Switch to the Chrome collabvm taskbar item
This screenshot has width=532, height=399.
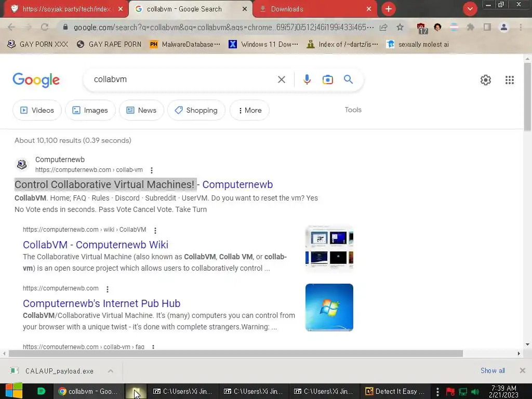[x=88, y=391]
